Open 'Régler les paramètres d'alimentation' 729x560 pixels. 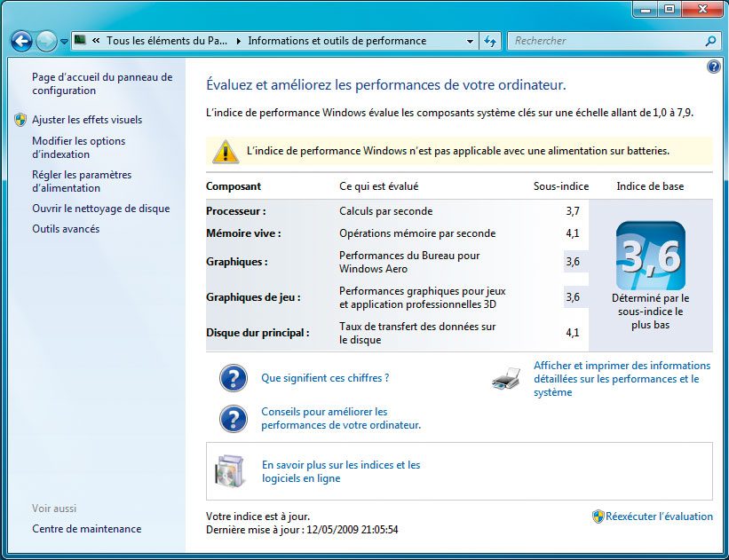click(x=82, y=181)
